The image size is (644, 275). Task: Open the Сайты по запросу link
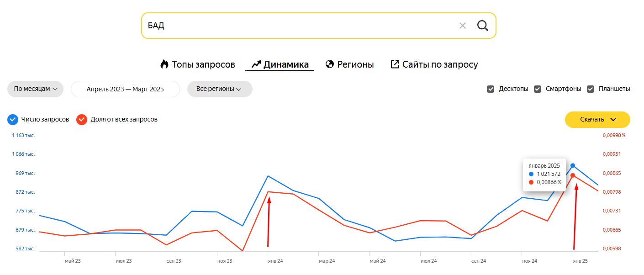(x=440, y=64)
